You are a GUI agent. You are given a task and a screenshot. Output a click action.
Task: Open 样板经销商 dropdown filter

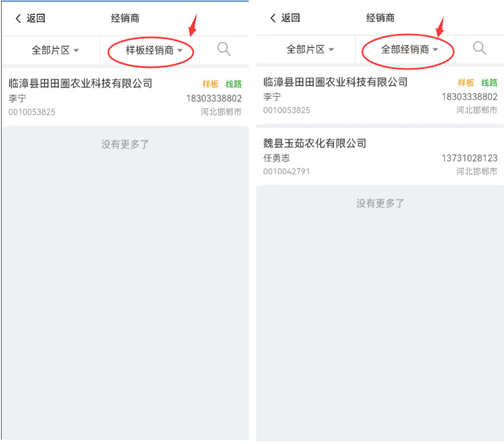pyautogui.click(x=154, y=50)
